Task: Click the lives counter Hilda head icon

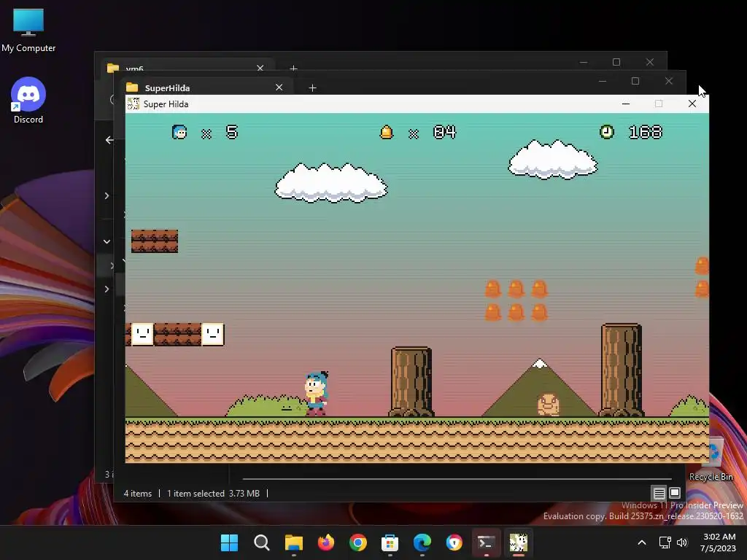Action: coord(179,132)
